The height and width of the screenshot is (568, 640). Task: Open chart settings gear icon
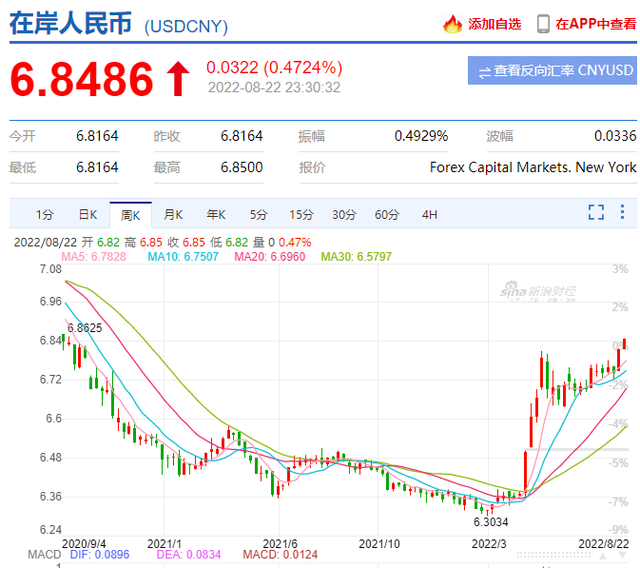[x=623, y=212]
